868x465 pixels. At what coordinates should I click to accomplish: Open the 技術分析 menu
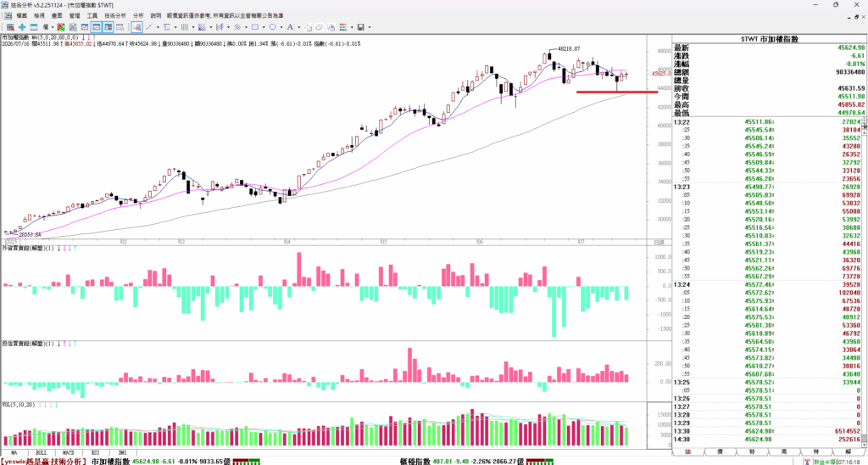115,16
